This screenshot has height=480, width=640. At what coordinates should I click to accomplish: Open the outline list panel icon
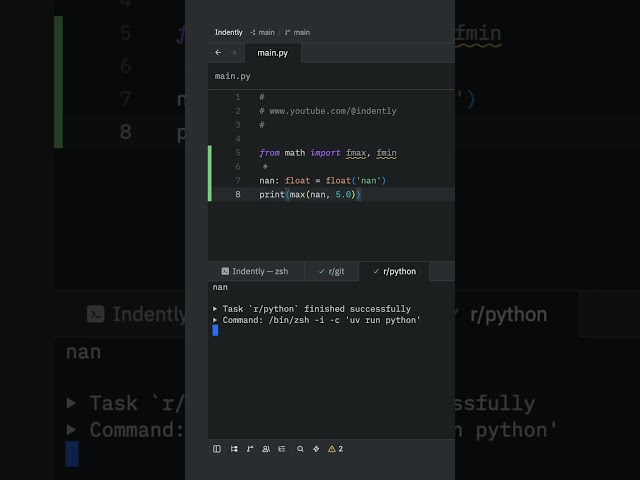coord(282,449)
